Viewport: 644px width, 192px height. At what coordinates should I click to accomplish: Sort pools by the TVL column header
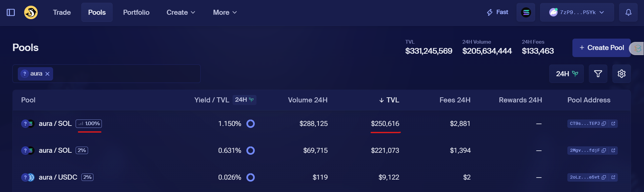(x=389, y=100)
